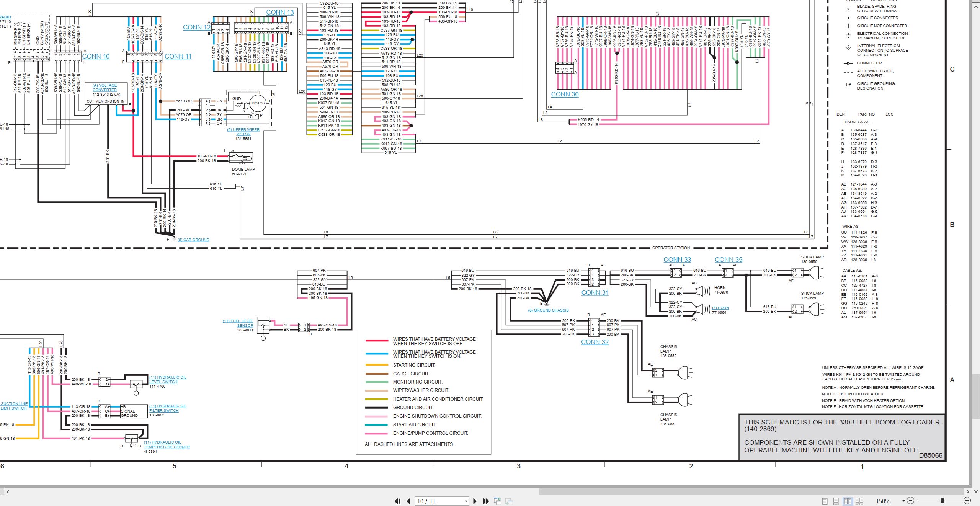Switch to single page layout
This screenshot has height=506, width=980.
point(825,501)
